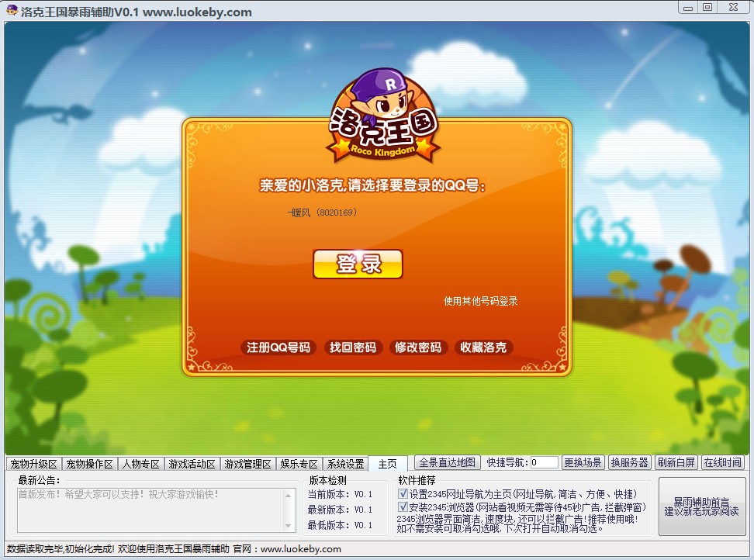Image resolution: width=754 pixels, height=560 pixels.
Task: Open 注册QQ号码 registration button
Action: pyautogui.click(x=278, y=347)
